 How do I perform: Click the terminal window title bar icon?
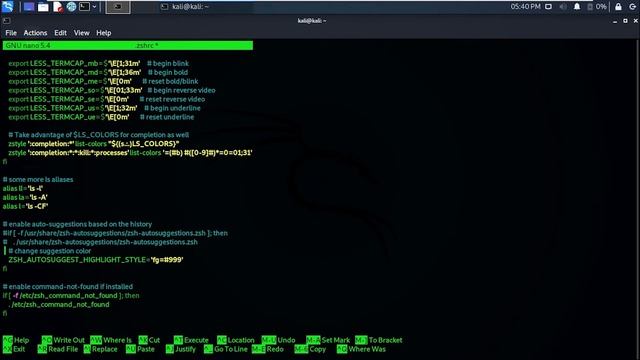(x=6, y=20)
